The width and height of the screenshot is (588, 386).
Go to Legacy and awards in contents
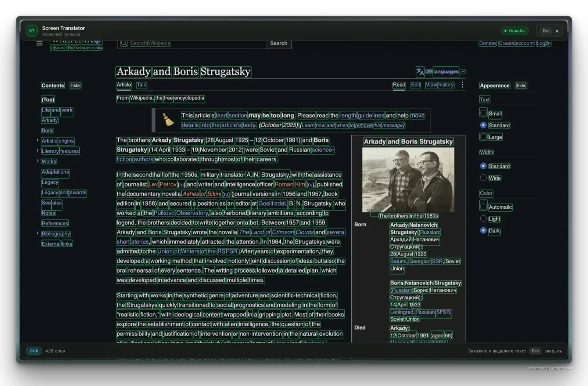(64, 192)
